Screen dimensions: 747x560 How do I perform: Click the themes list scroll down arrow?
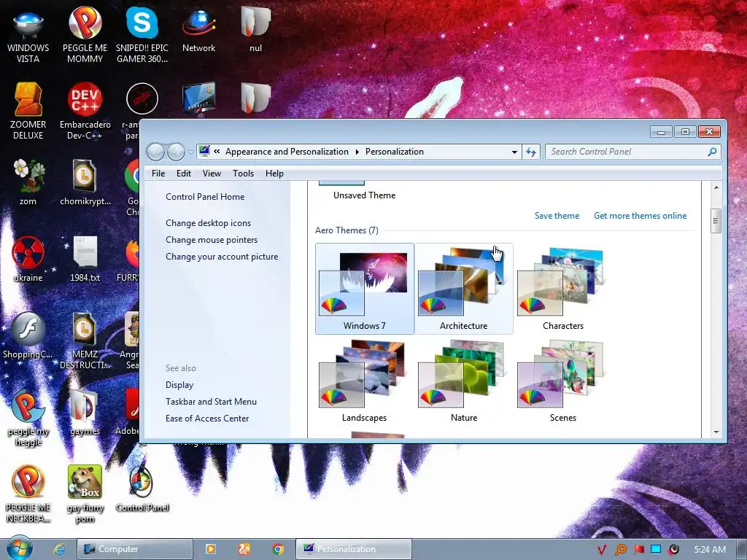[716, 432]
